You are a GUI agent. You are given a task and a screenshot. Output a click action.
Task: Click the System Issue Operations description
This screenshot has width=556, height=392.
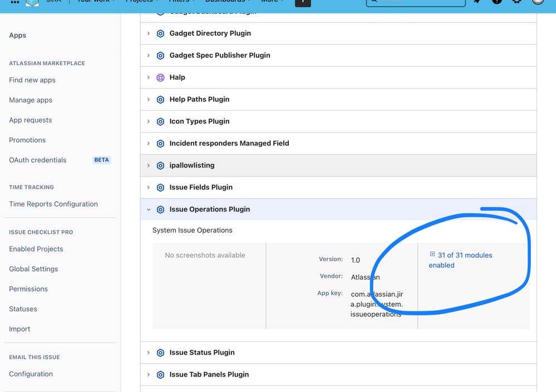tap(192, 230)
